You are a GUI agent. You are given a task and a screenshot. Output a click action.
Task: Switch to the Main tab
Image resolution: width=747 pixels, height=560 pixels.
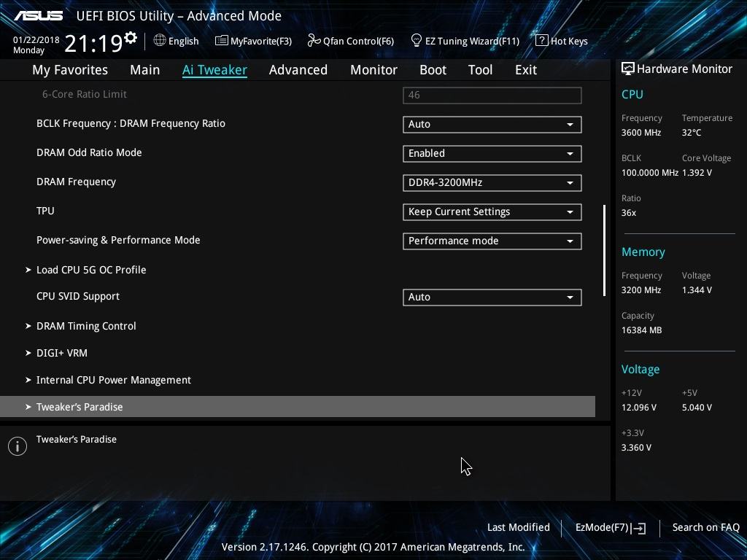coord(145,70)
